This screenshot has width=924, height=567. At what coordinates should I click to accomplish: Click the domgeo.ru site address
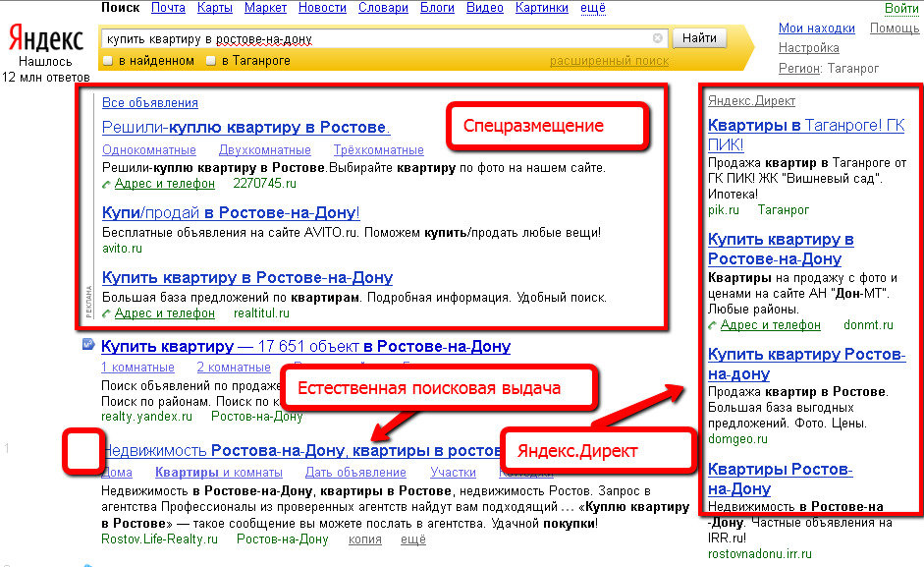tap(737, 439)
